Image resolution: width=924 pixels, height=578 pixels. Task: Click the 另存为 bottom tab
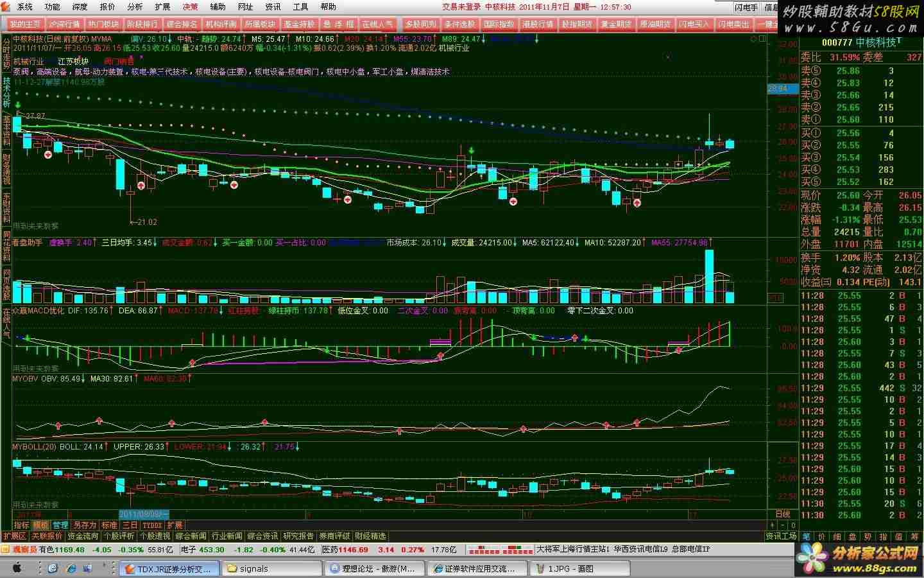tap(85, 525)
